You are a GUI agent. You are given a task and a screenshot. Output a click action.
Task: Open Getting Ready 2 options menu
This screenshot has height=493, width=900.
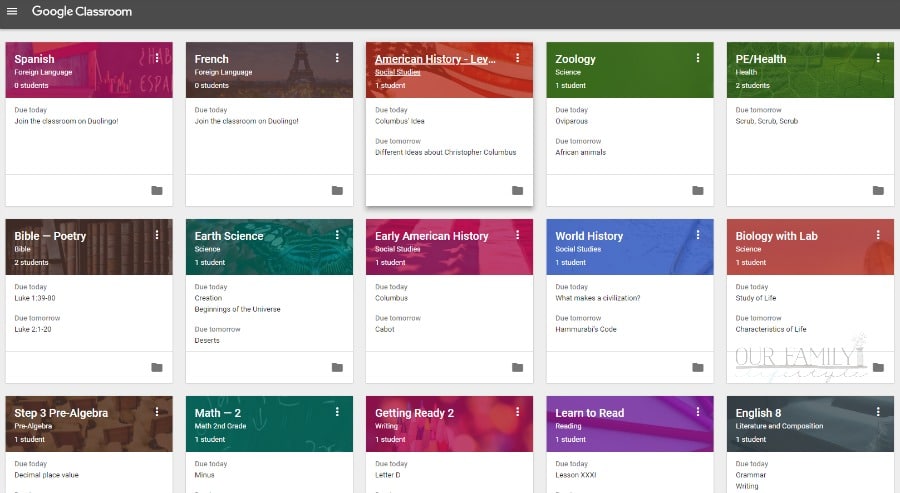tap(517, 412)
